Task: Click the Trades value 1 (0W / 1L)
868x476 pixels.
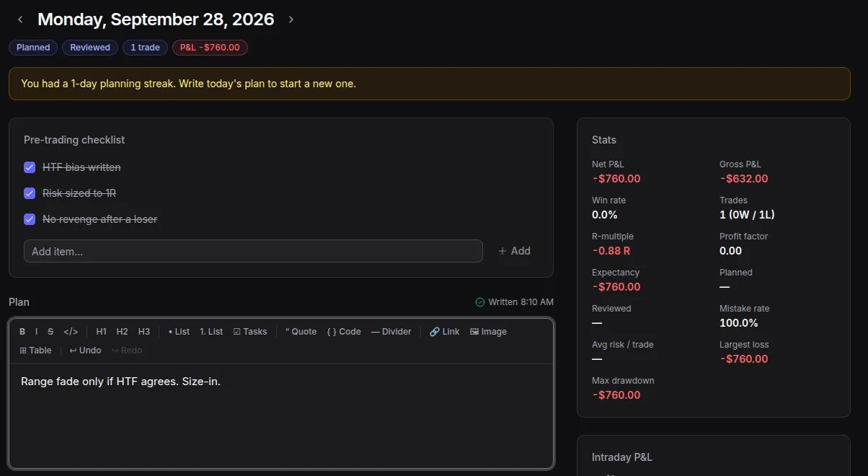Action: pos(747,215)
